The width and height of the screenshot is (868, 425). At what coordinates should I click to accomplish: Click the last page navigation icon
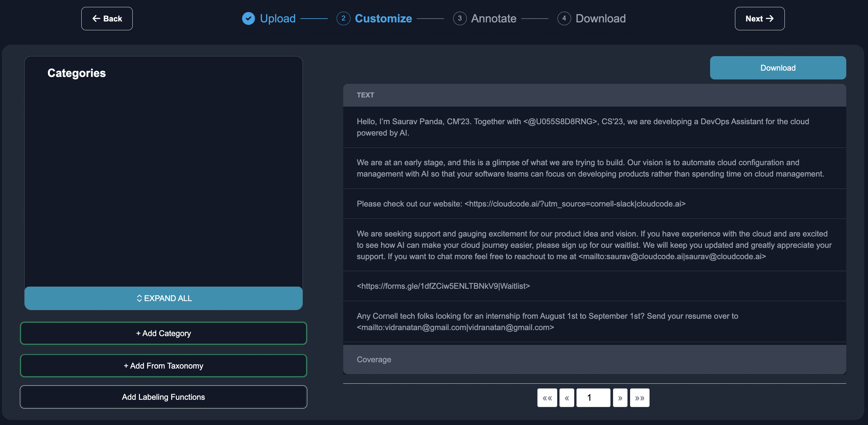tap(639, 397)
